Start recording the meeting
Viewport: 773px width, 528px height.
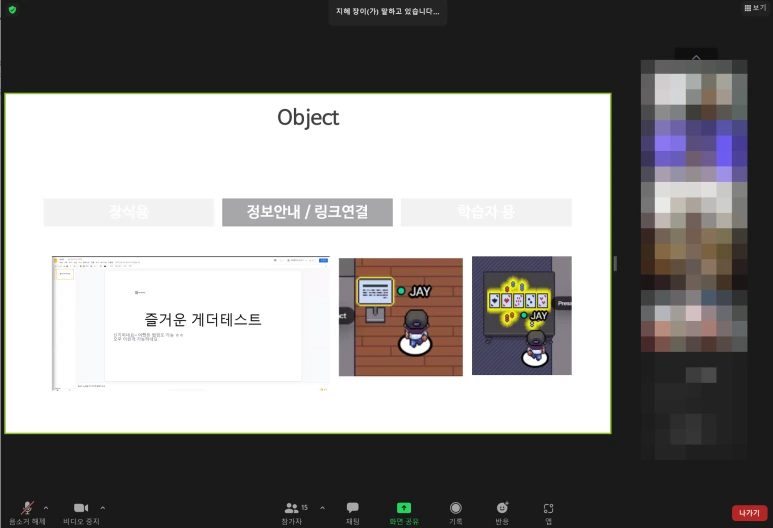(x=456, y=513)
